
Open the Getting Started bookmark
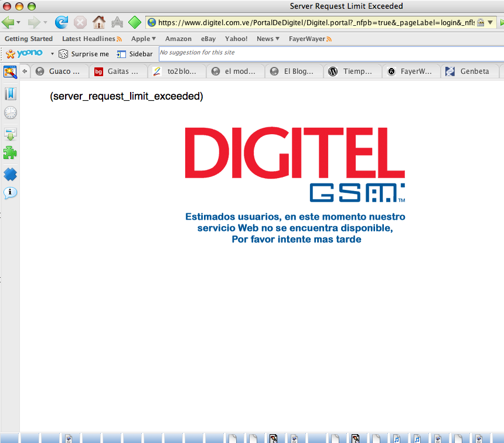[x=29, y=39]
